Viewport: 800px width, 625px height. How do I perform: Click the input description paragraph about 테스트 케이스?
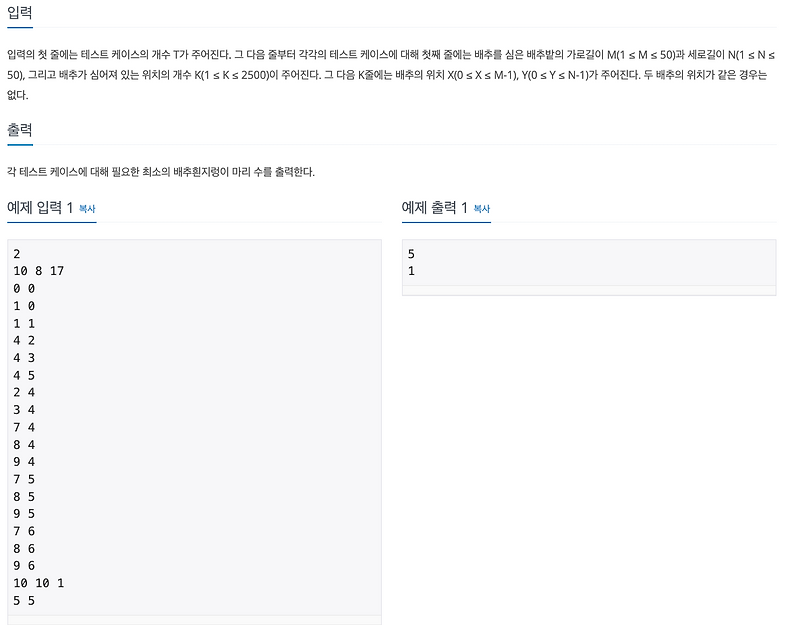pos(391,74)
